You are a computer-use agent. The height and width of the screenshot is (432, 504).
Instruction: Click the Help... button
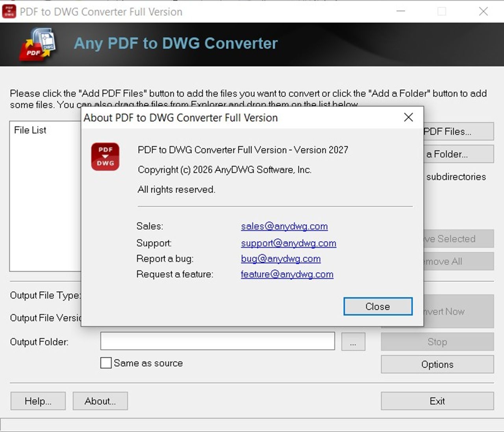tap(38, 401)
